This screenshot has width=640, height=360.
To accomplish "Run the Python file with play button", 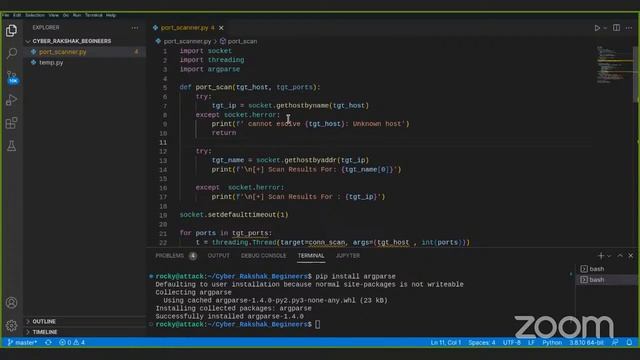I will pyautogui.click(x=597, y=28).
